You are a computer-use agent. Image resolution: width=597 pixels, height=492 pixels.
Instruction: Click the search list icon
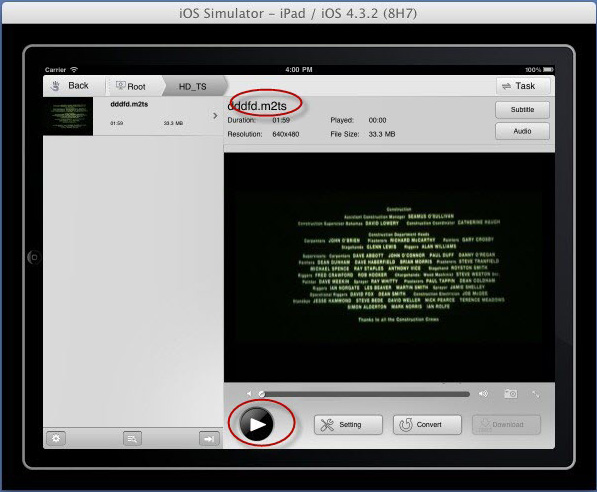[x=132, y=439]
